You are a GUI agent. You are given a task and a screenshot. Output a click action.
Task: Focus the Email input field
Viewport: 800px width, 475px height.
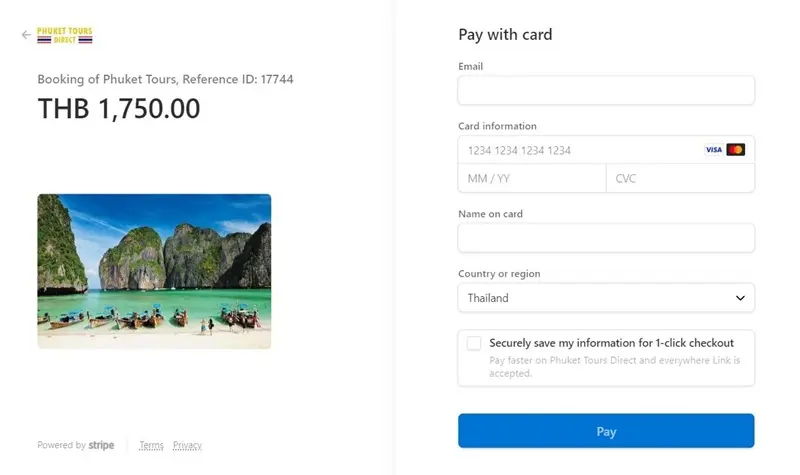coord(606,91)
